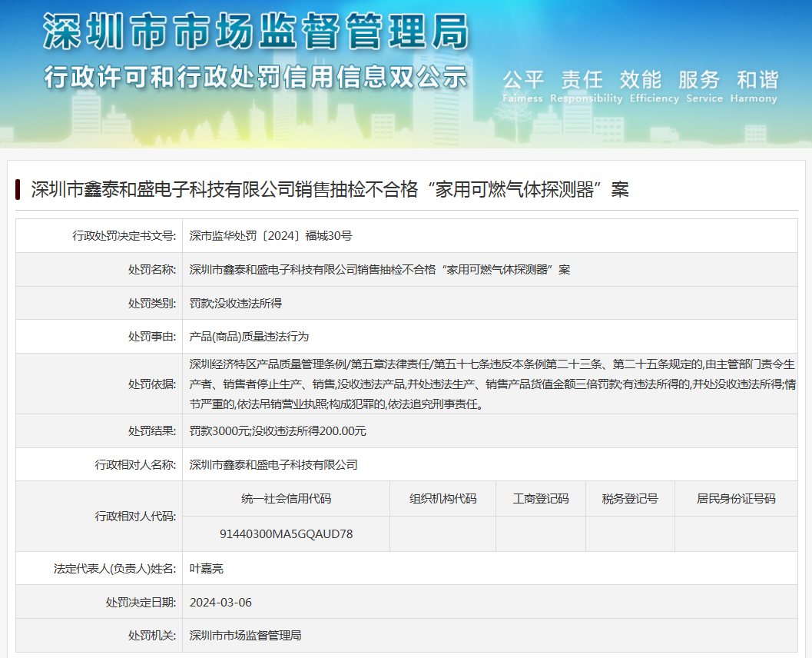812x658 pixels.
Task: Select the label 行政处罚决定书文号
Action: [x=124, y=236]
